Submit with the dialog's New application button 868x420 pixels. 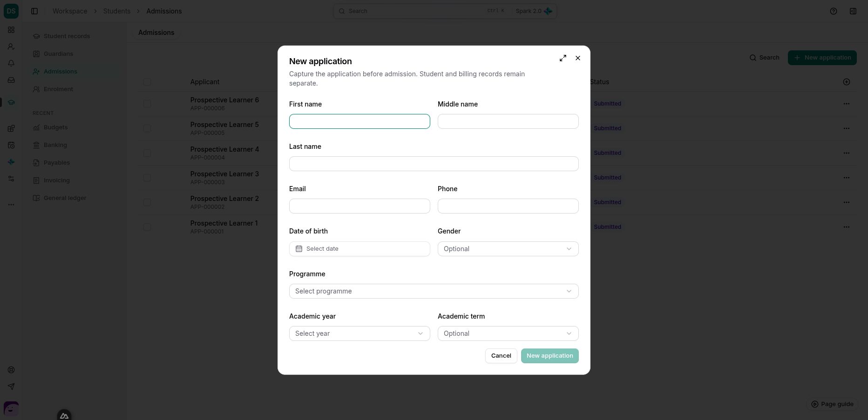tap(550, 356)
